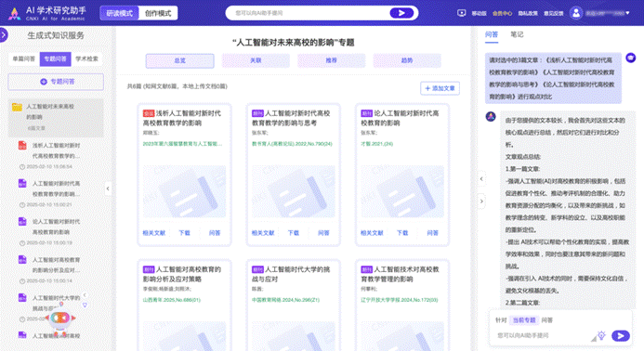
Task: Click the thumbnail of 论人工智能对新时代高校教育的影响
Action: (402, 191)
